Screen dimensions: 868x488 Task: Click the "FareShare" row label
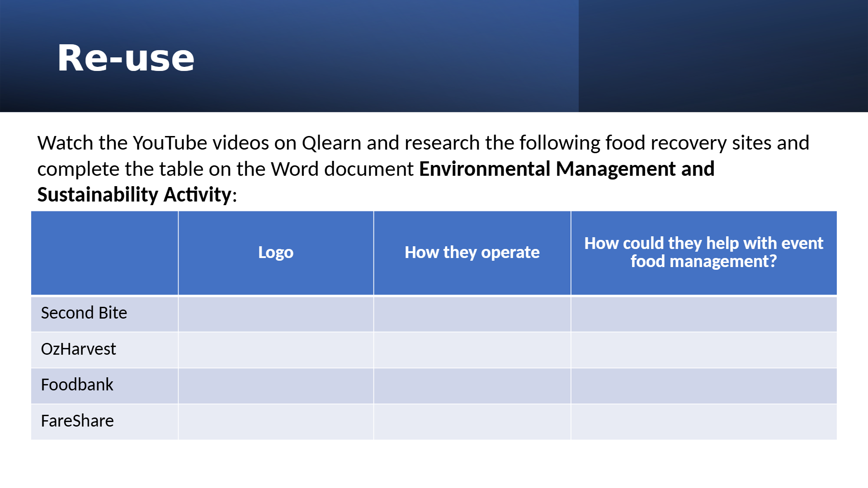pos(77,421)
